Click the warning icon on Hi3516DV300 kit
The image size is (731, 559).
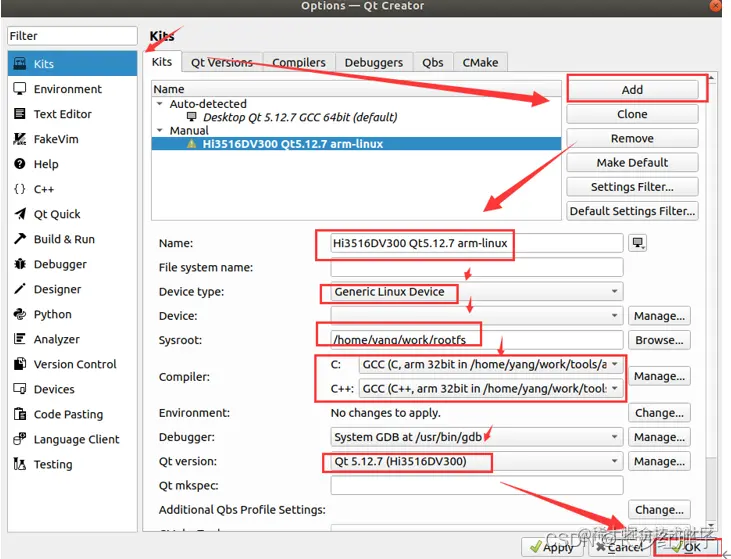(x=191, y=144)
